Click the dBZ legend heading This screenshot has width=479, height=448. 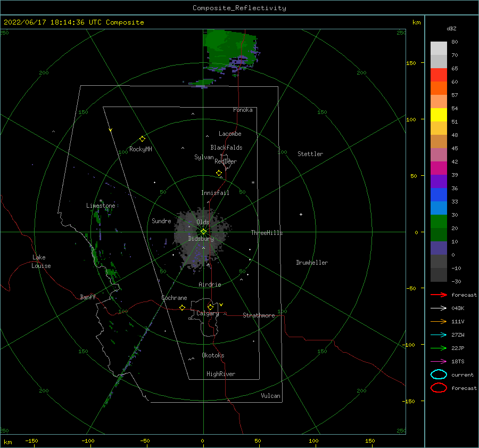(x=451, y=28)
